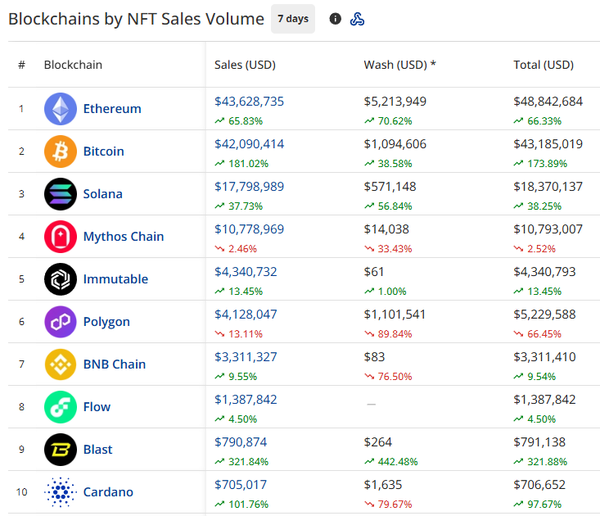600x516 pixels.
Task: Sort table by Wash (USD) column
Action: coord(399,65)
